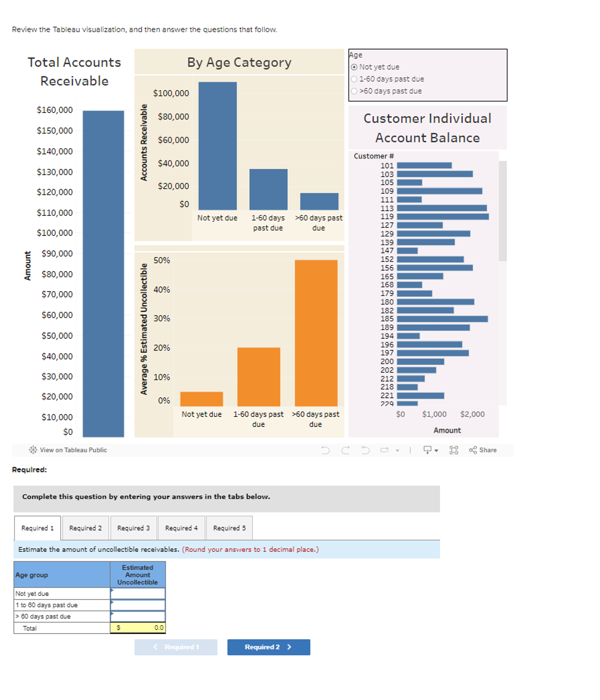Screen dimensions: 600x700
Task: Click the Tableau redo icon
Action: [x=345, y=450]
